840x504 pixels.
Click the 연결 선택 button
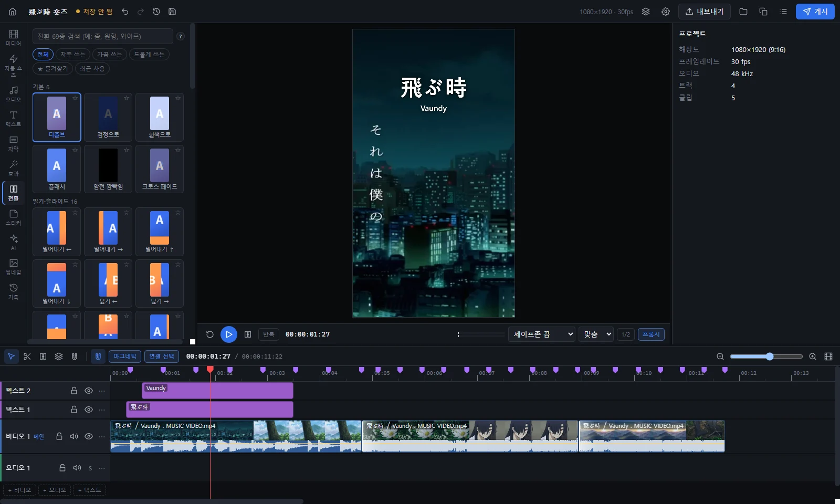162,356
